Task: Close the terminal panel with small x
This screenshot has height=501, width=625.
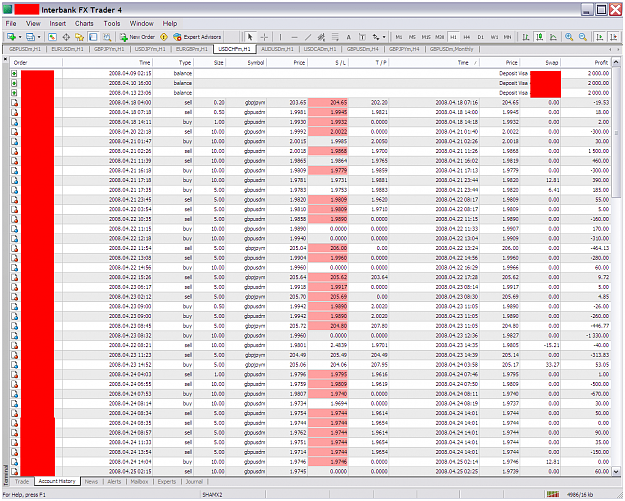Action: [x=5, y=59]
